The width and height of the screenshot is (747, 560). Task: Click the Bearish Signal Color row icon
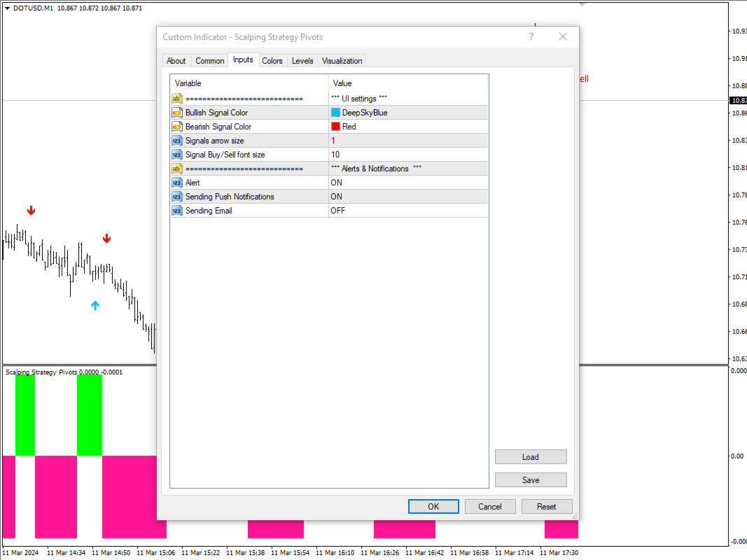pos(176,127)
